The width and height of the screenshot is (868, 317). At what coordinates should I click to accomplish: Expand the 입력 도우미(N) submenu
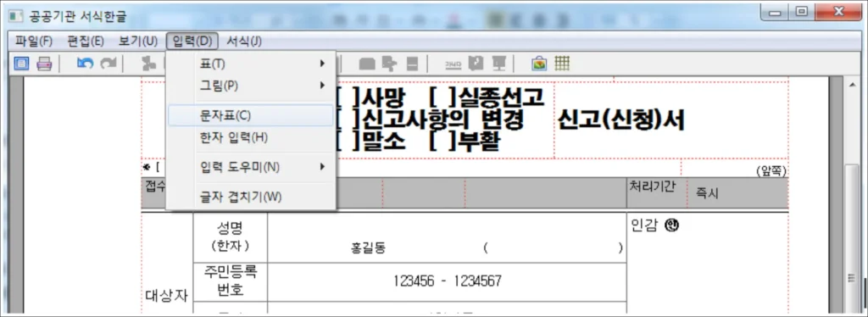coord(251,166)
